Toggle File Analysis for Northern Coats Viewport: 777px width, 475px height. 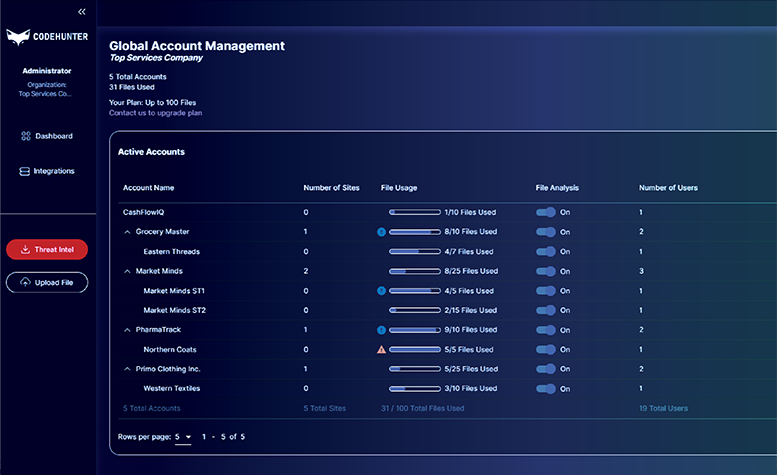pyautogui.click(x=546, y=349)
